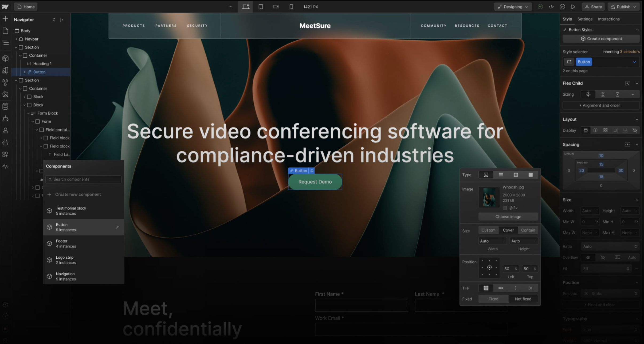The image size is (644, 344).
Task: Enable the @2x checkbox for Whoosh.jpg
Action: pos(505,208)
